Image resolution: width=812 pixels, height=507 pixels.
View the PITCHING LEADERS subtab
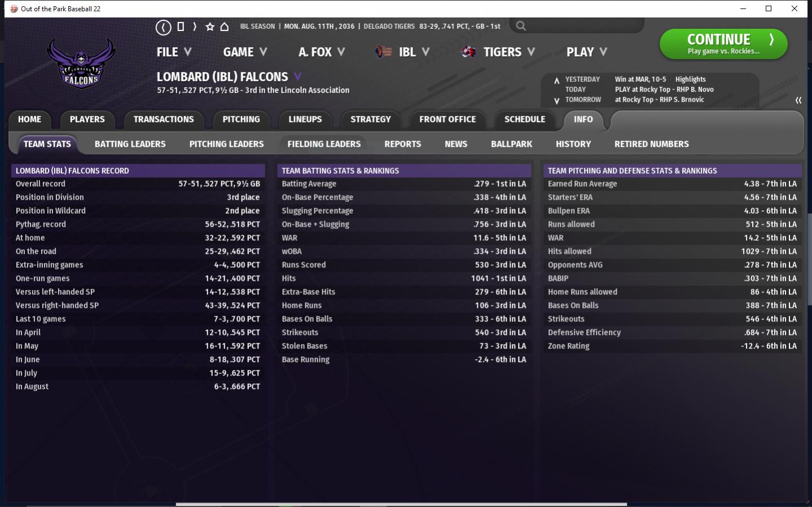click(x=226, y=144)
